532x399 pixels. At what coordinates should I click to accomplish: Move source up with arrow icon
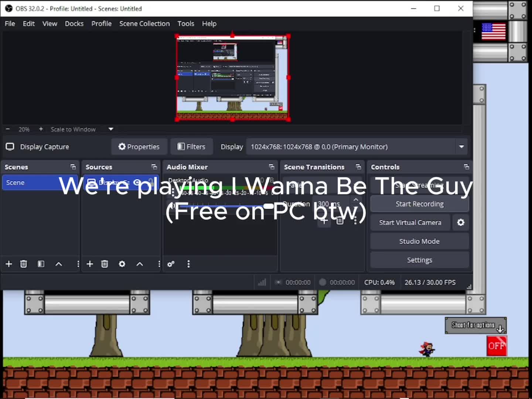(x=140, y=264)
